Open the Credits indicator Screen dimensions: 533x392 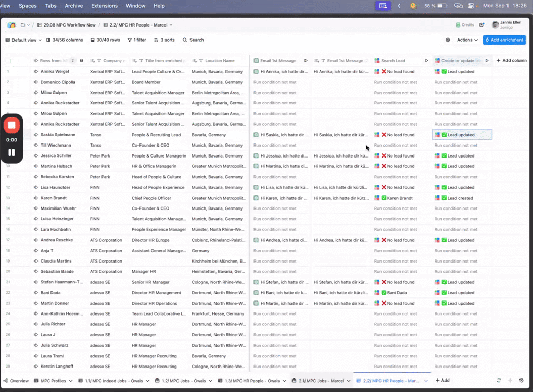[465, 25]
